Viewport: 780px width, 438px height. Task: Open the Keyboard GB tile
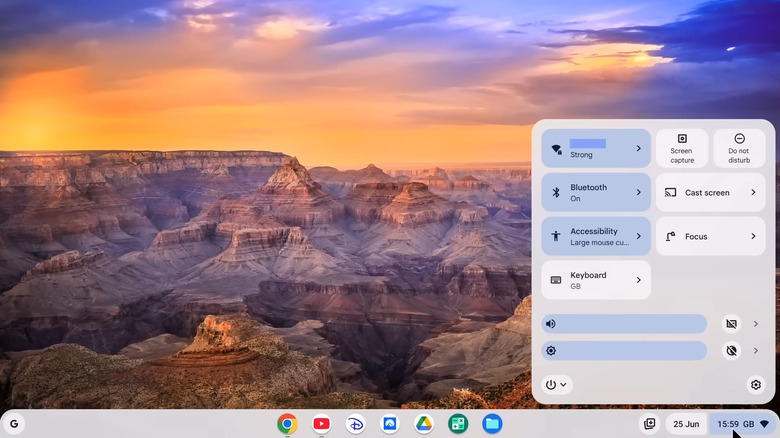pos(596,280)
